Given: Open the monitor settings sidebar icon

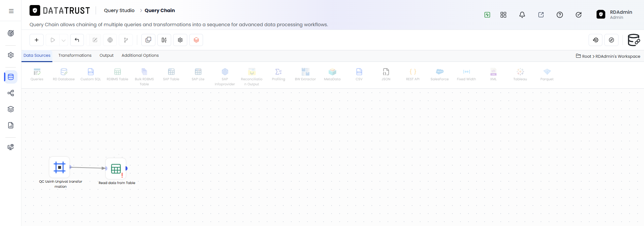Looking at the screenshot, I should [11, 147].
